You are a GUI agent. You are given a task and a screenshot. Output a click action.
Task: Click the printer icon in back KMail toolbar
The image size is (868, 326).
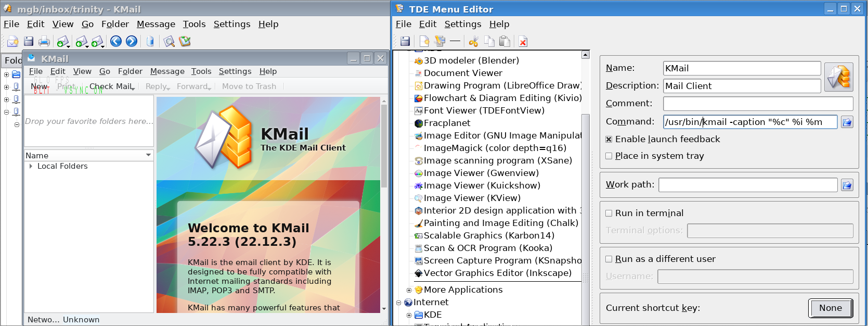[x=44, y=42]
